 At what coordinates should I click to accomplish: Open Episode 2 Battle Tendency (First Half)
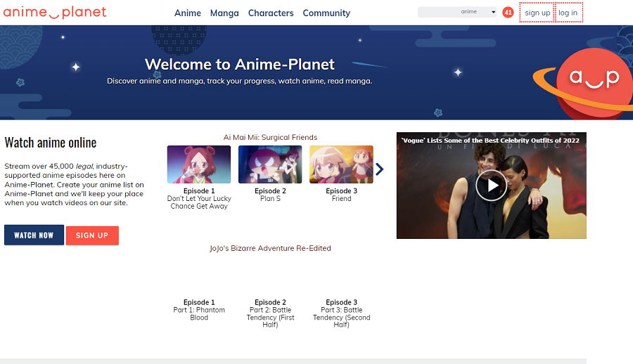[270, 313]
